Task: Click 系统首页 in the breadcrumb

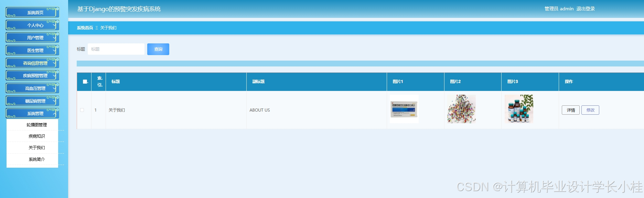Action: (85, 28)
